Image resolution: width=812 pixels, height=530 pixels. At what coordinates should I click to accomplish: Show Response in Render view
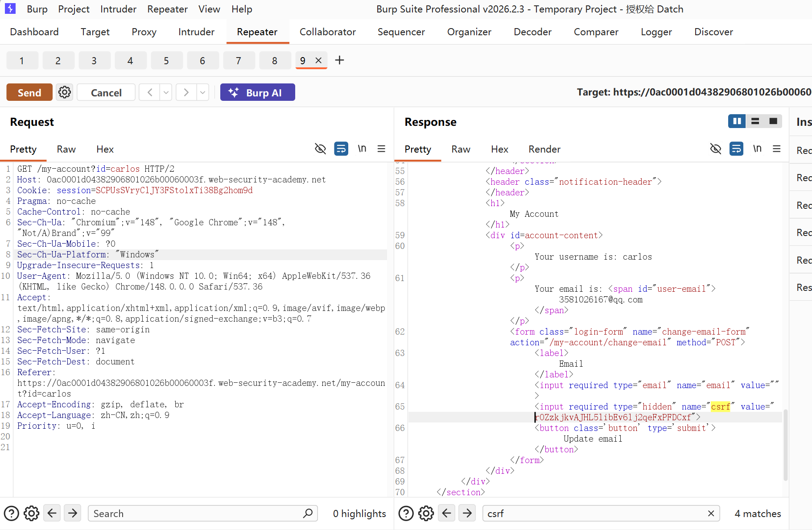[x=544, y=149]
